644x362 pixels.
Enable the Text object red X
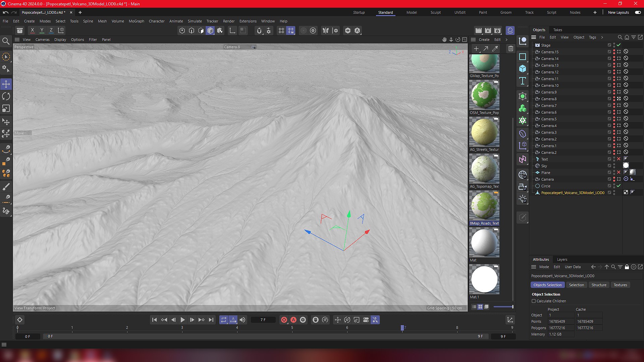[x=619, y=159]
